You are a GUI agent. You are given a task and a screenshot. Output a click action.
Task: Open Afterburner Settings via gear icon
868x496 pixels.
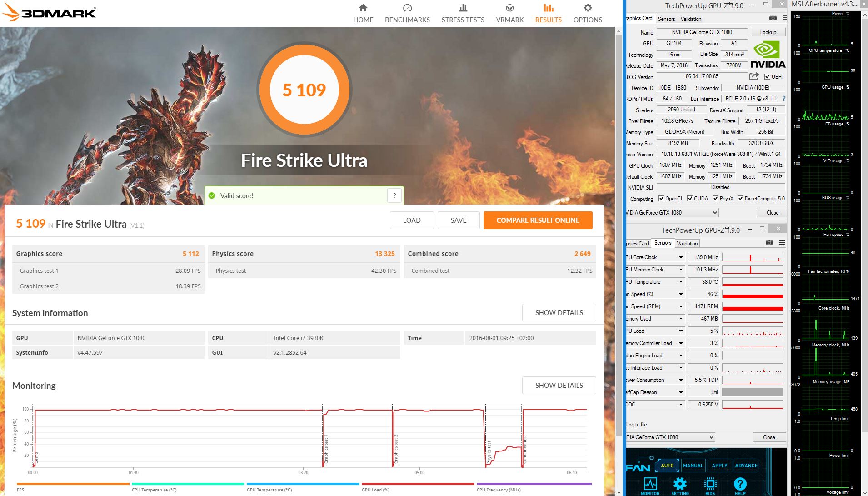pos(680,484)
